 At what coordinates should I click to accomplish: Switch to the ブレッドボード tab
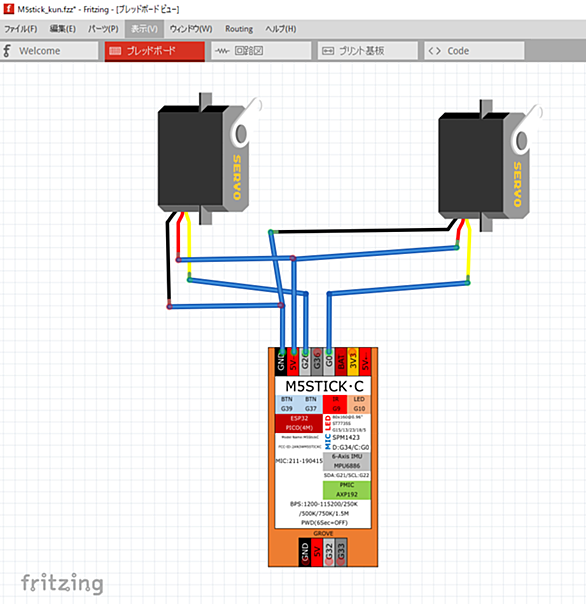pos(154,51)
